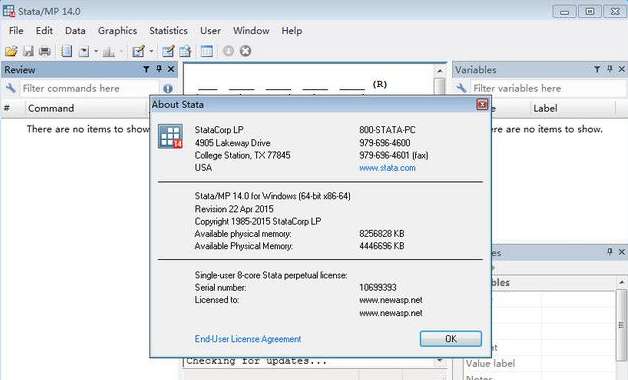Open the Graph icon dropdown arrow
628x380 pixels.
click(121, 51)
